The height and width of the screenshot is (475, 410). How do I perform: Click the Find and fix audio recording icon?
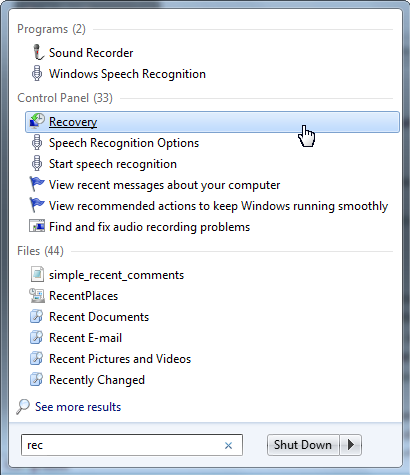point(37,226)
